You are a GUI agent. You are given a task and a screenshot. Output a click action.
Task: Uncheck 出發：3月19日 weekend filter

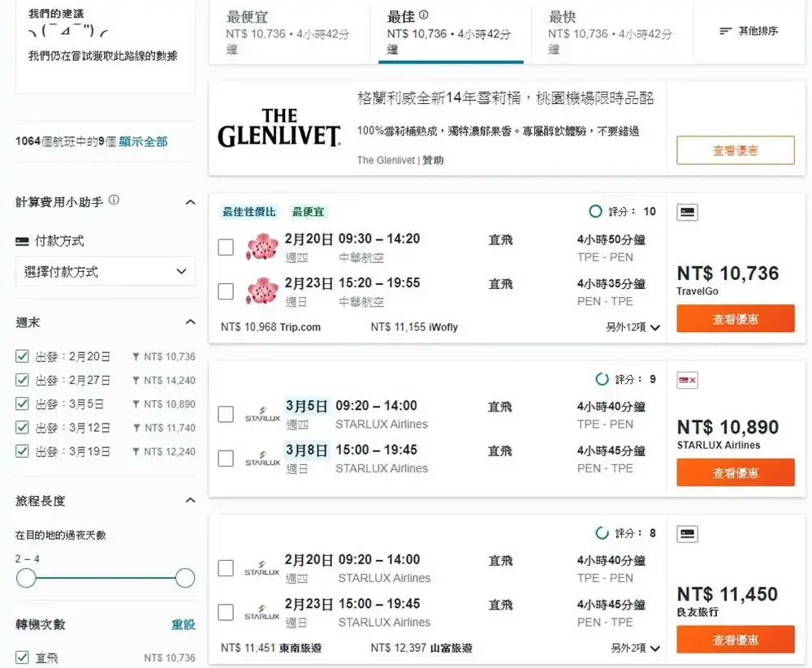pos(22,451)
